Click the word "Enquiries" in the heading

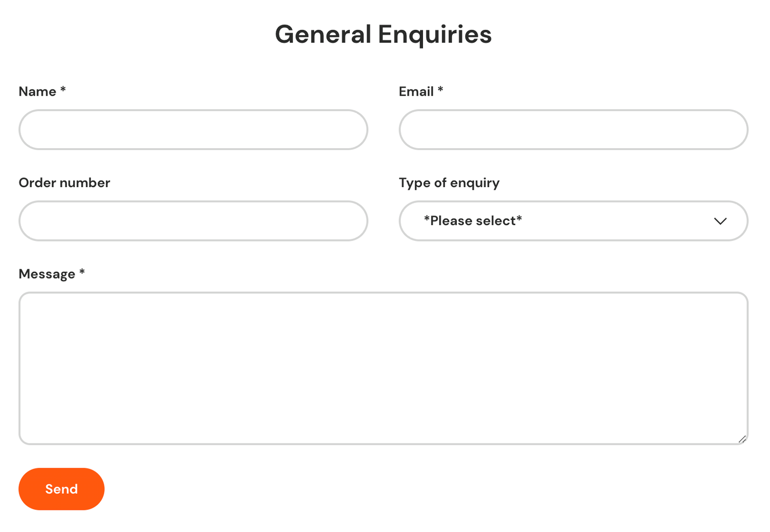tap(435, 35)
